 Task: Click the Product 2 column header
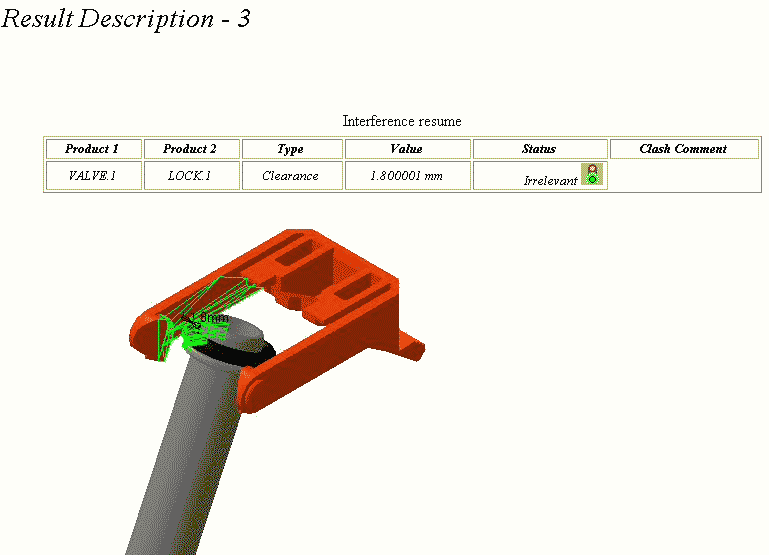tap(190, 149)
